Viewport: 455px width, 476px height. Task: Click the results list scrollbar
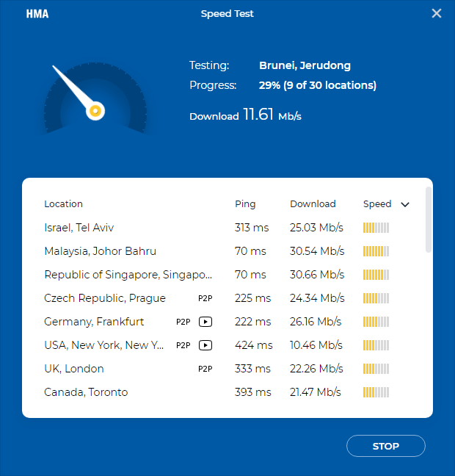pyautogui.click(x=429, y=220)
